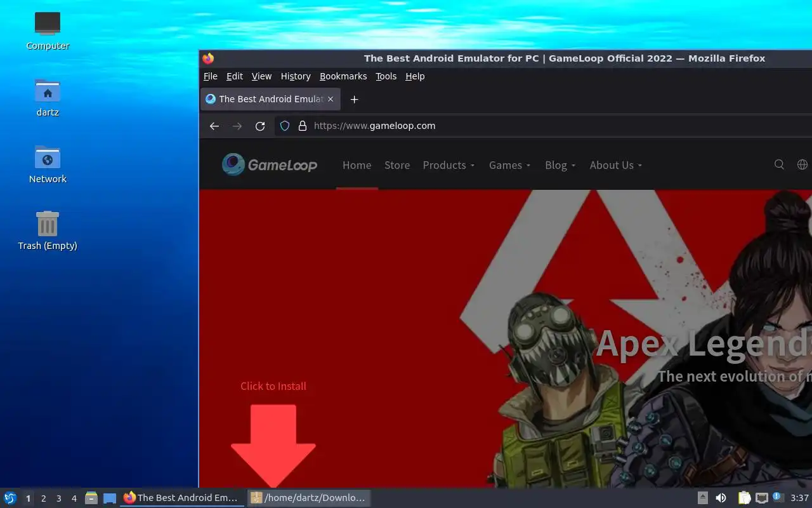
Task: Launch the file manager from panel
Action: (91, 498)
